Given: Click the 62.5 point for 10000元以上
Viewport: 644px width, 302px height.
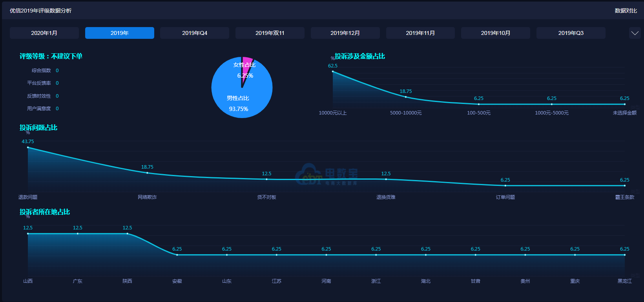Looking at the screenshot, I should (x=333, y=71).
